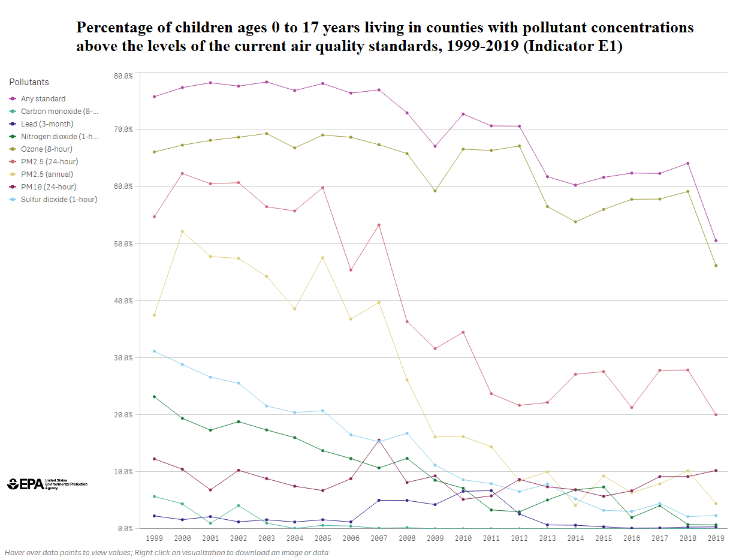Click the 2010 label on the x-axis
Screen dimensions: 736x560
pos(463,538)
